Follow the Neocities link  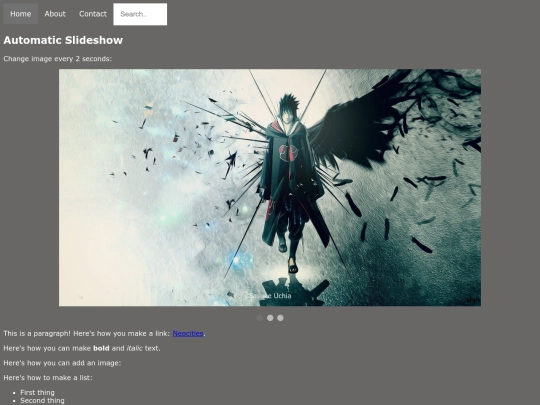[x=188, y=333]
